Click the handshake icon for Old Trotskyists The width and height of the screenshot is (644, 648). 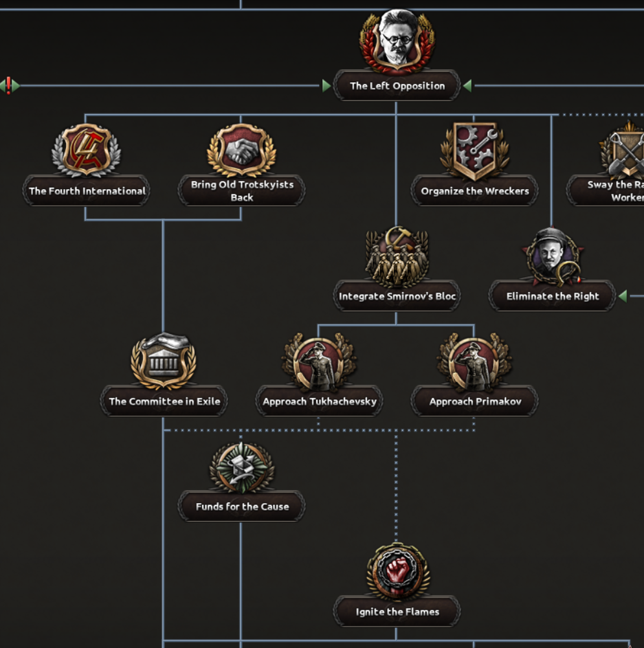tap(241, 150)
